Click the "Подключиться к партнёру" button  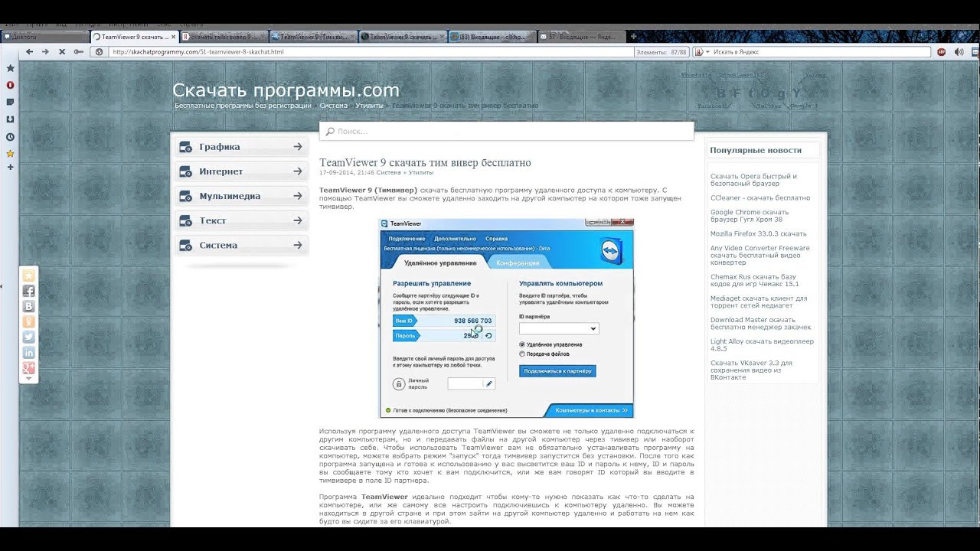[557, 371]
